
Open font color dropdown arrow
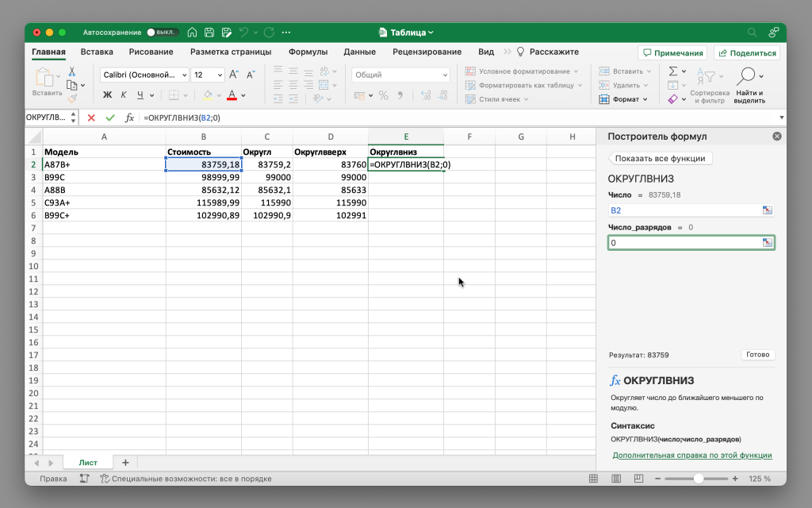[243, 95]
